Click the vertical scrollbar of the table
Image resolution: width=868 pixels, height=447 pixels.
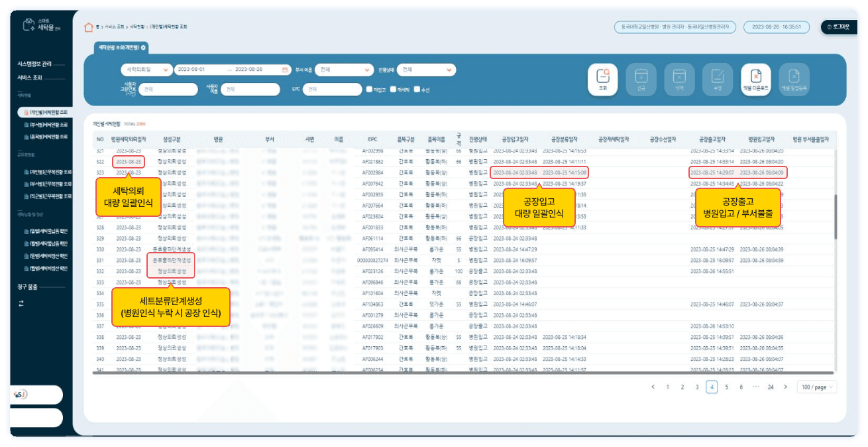835,217
